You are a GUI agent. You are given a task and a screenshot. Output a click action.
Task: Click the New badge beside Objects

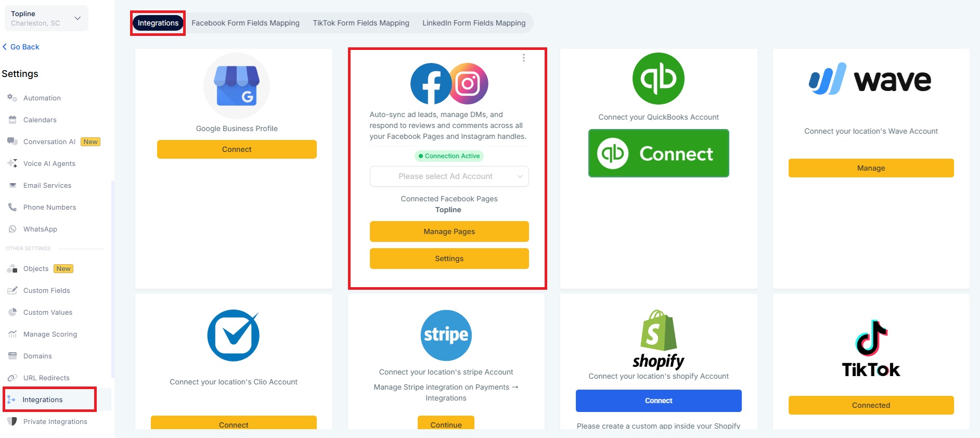pyautogui.click(x=63, y=268)
